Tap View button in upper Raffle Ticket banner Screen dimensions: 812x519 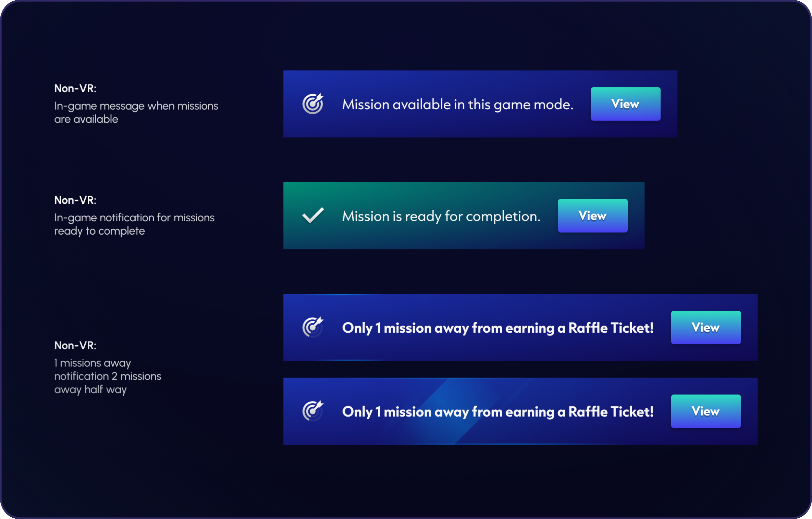[x=705, y=327]
